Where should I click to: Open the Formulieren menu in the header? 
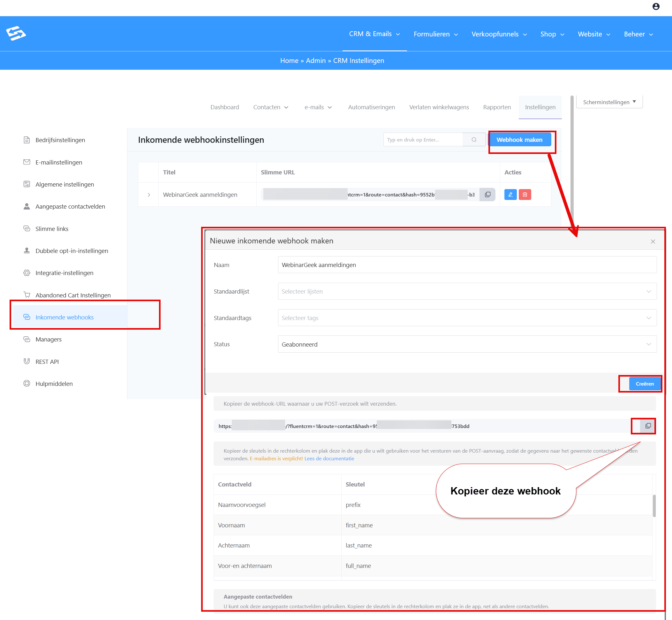[x=435, y=34]
